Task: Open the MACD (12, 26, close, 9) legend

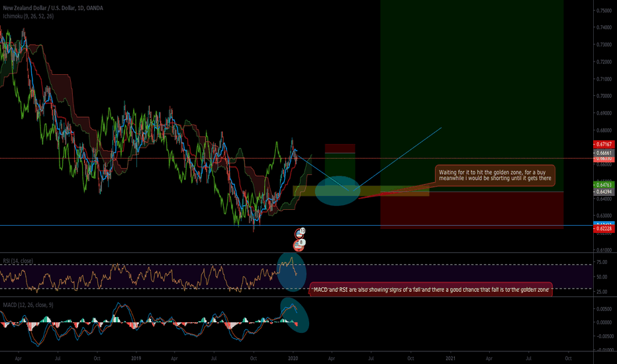Action: click(28, 302)
